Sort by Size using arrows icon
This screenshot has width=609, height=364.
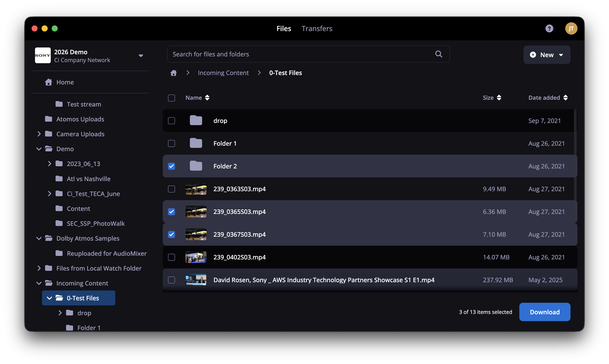click(499, 98)
